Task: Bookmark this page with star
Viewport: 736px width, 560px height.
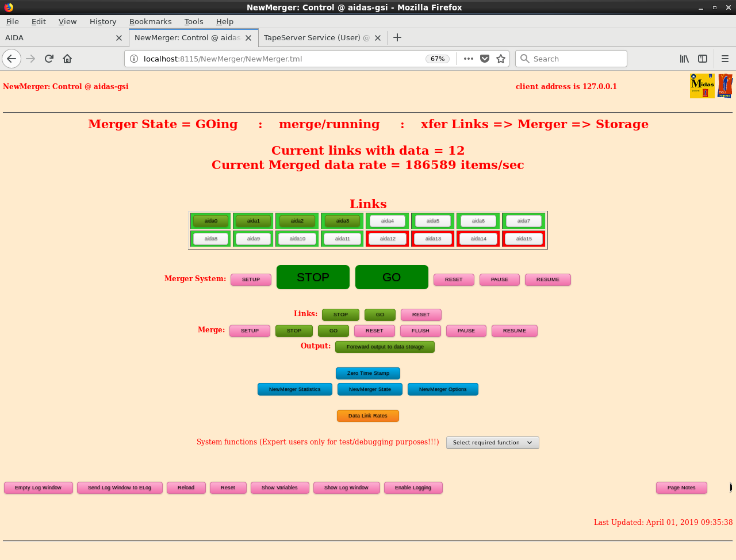Action: pyautogui.click(x=501, y=59)
